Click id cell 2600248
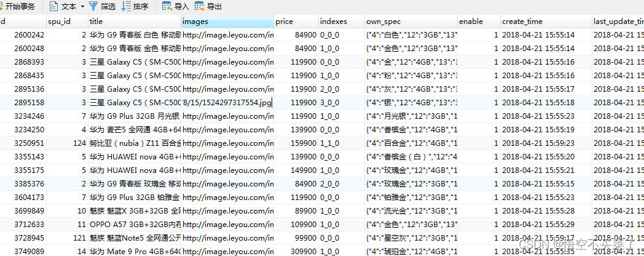The width and height of the screenshot is (644, 256). [23, 49]
